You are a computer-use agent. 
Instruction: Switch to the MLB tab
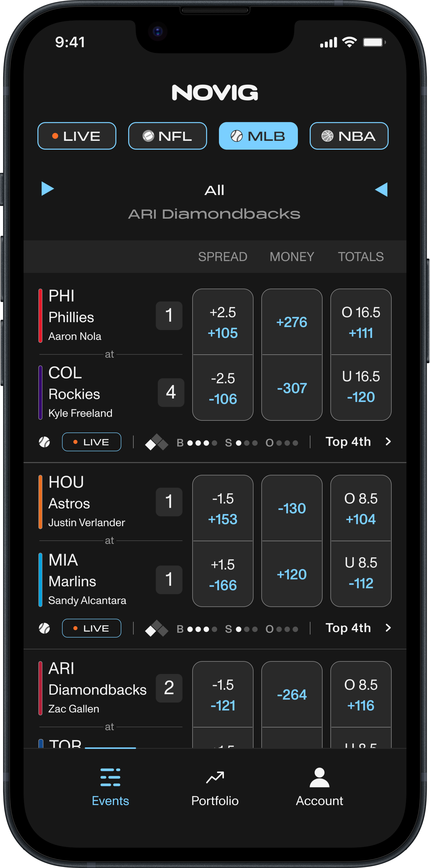tap(258, 136)
